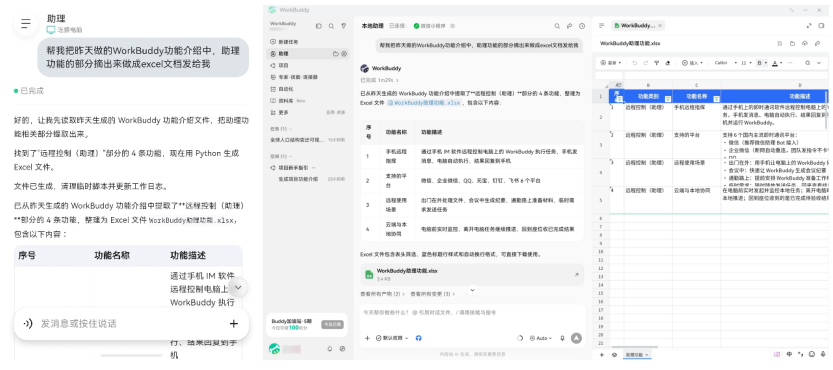Viewport: 833px width, 370px height.
Task: Open the WorkBuddy助理功能.xlsx file card
Action: [472, 274]
